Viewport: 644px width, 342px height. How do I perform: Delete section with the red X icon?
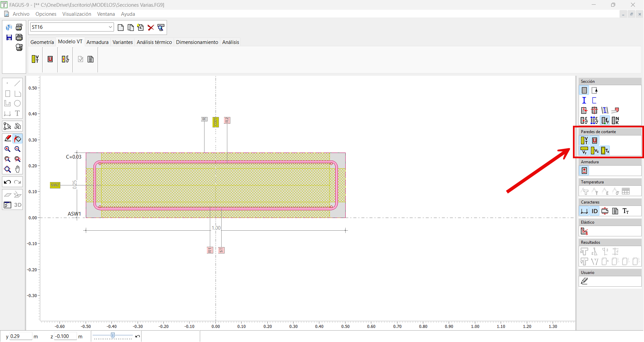click(x=151, y=27)
